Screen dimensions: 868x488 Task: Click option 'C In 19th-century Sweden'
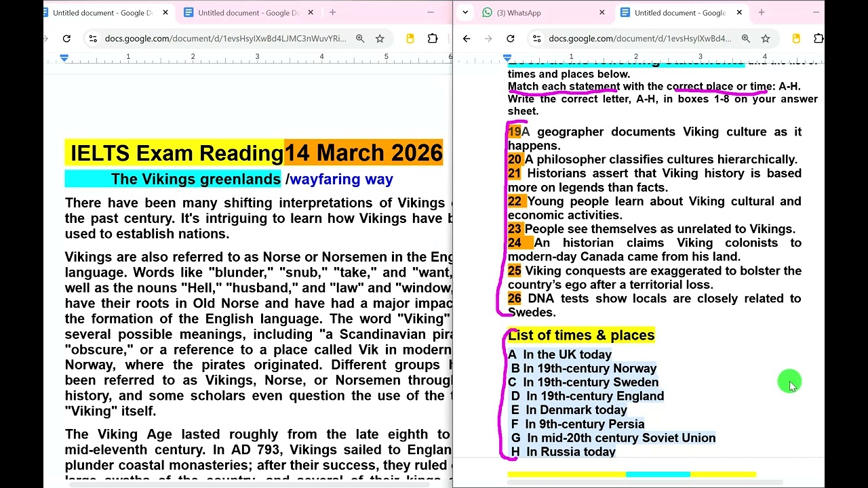click(x=583, y=382)
